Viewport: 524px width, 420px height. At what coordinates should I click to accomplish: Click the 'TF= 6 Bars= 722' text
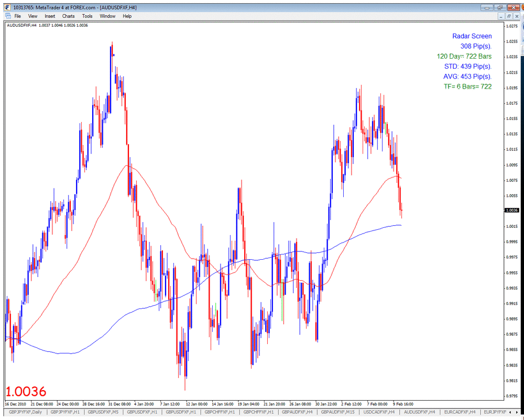coord(467,86)
